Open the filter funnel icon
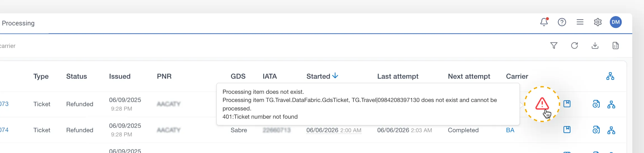644x153 pixels. tap(554, 45)
